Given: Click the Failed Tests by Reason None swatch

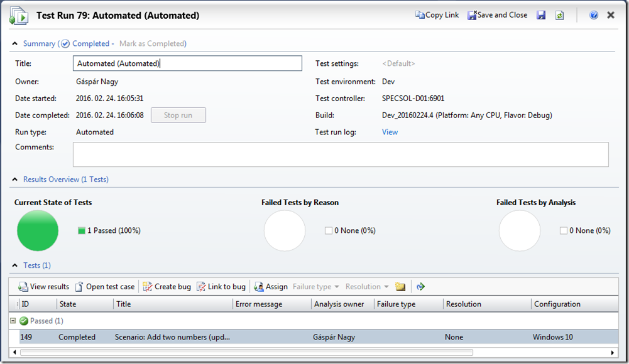Looking at the screenshot, I should point(329,231).
